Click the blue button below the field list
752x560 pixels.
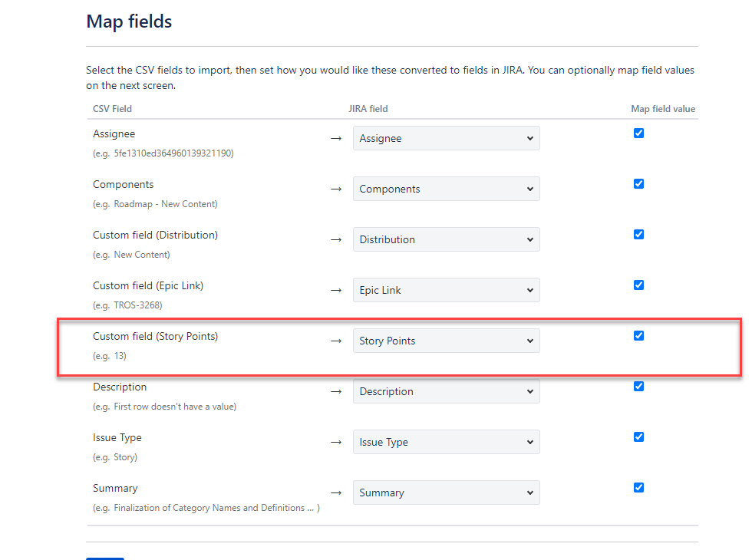[x=104, y=558]
